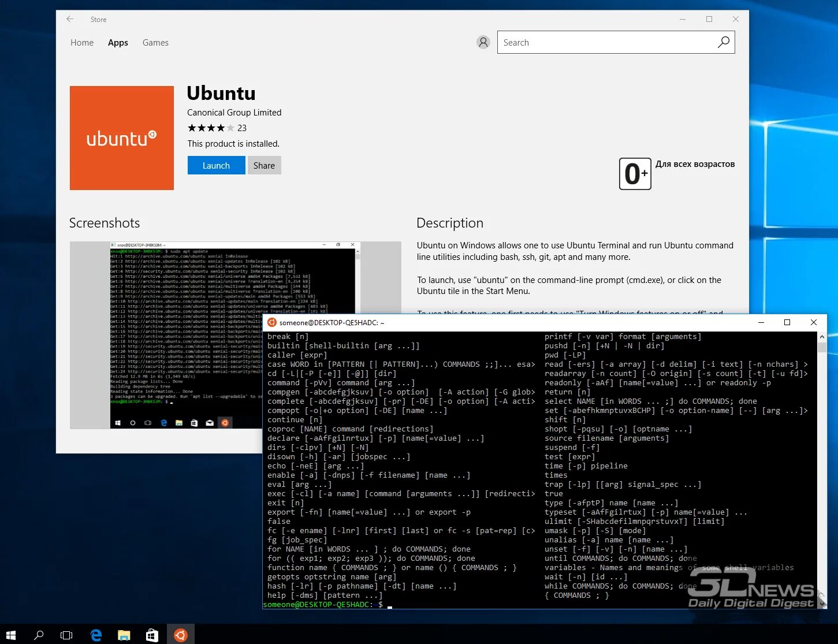Click 'shift [n]' terminal line
Image resolution: width=838 pixels, height=644 pixels.
565,420
